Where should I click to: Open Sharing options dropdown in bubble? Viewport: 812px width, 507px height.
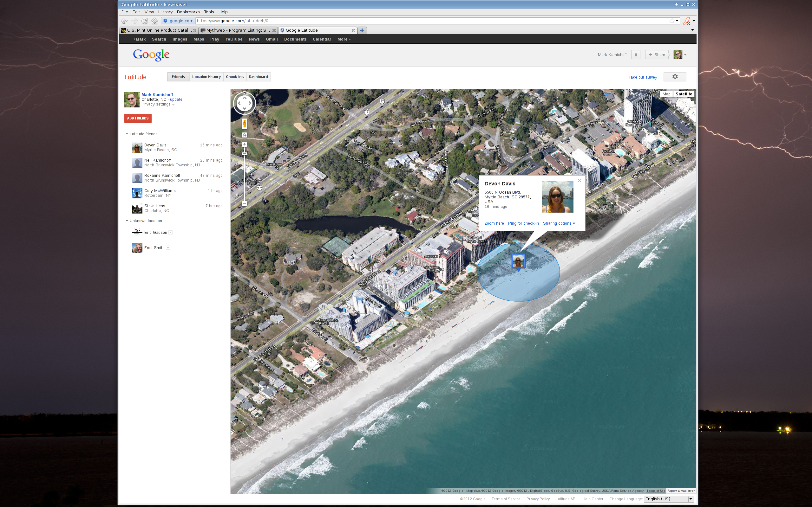(x=559, y=223)
